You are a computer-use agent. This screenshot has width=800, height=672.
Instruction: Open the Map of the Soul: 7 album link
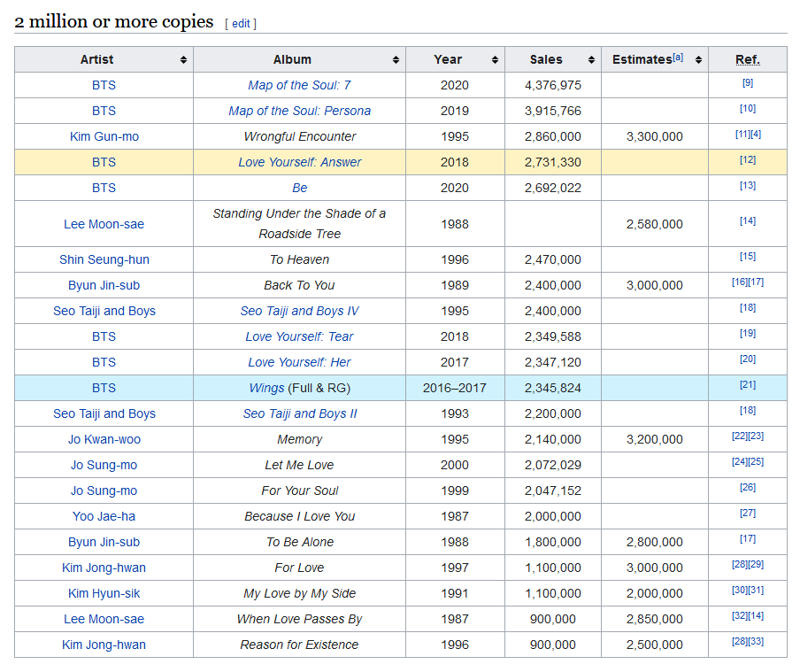299,85
